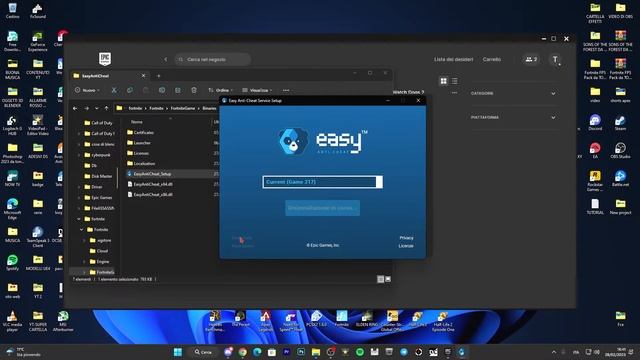Open Explorer recent locations dropdown

click(x=97, y=108)
